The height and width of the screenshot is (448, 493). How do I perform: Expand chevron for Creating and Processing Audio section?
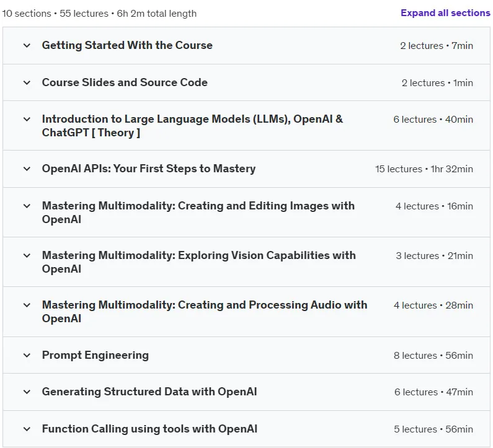point(27,305)
